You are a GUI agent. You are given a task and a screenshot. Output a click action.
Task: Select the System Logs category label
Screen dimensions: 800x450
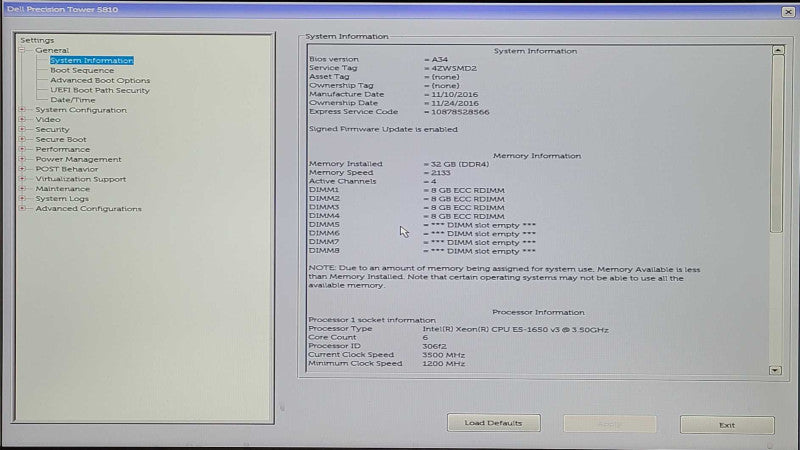click(x=62, y=198)
